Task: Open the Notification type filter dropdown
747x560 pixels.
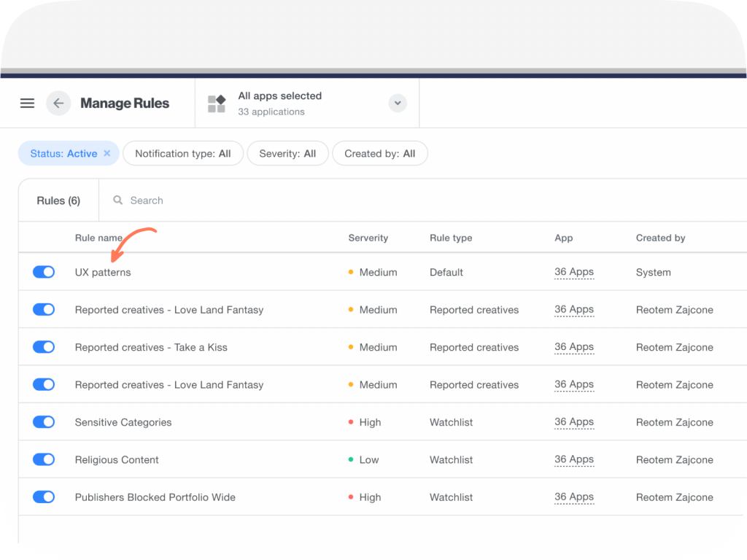Action: [x=182, y=153]
